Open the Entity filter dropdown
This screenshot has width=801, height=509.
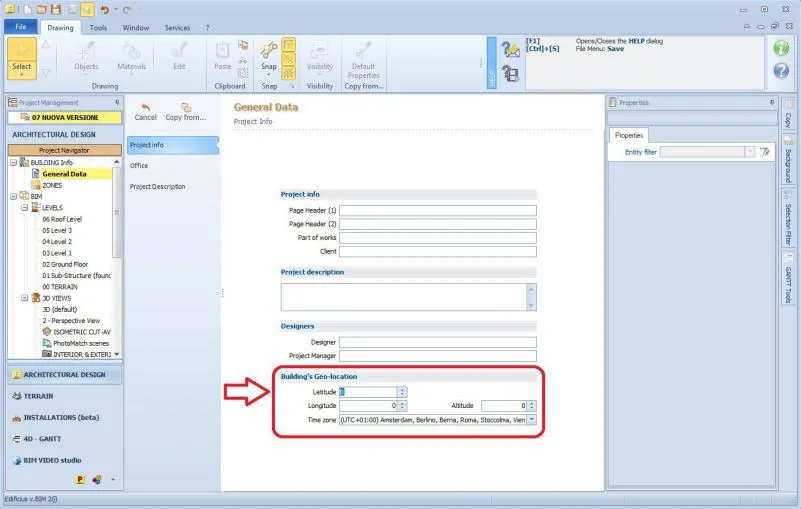749,152
